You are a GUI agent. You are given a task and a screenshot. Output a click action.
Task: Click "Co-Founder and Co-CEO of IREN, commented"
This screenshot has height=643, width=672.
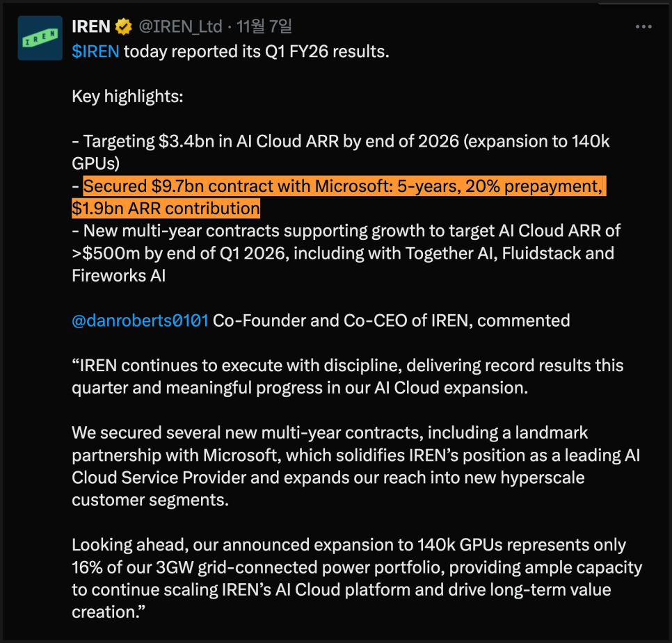pyautogui.click(x=391, y=320)
